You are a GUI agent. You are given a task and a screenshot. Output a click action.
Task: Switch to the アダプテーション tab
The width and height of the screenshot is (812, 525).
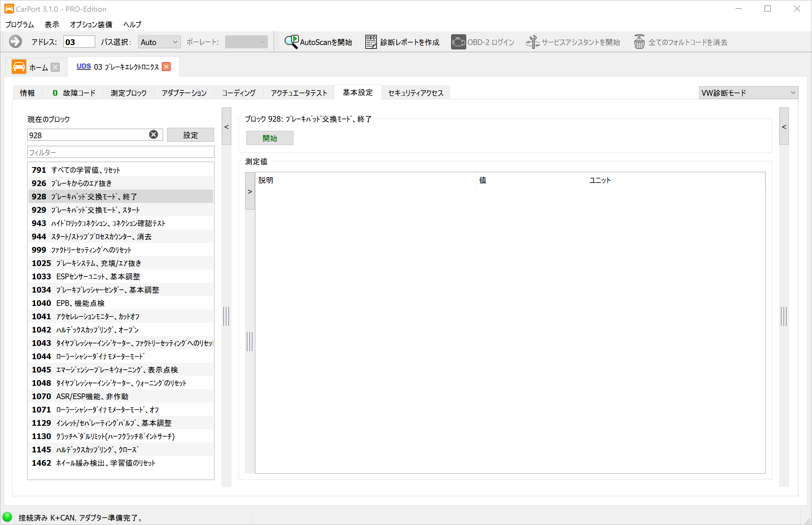point(184,93)
